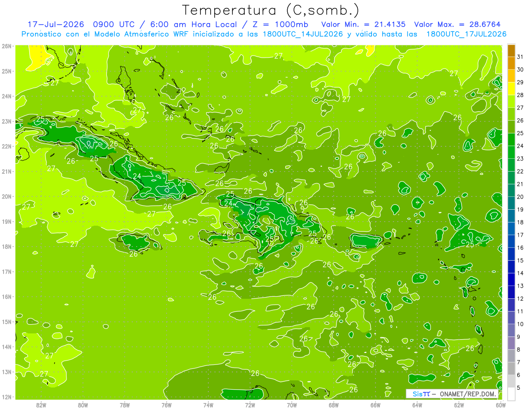The width and height of the screenshot is (532, 411).
Task: Click the 62W longitude axis label
Action: 459,405
